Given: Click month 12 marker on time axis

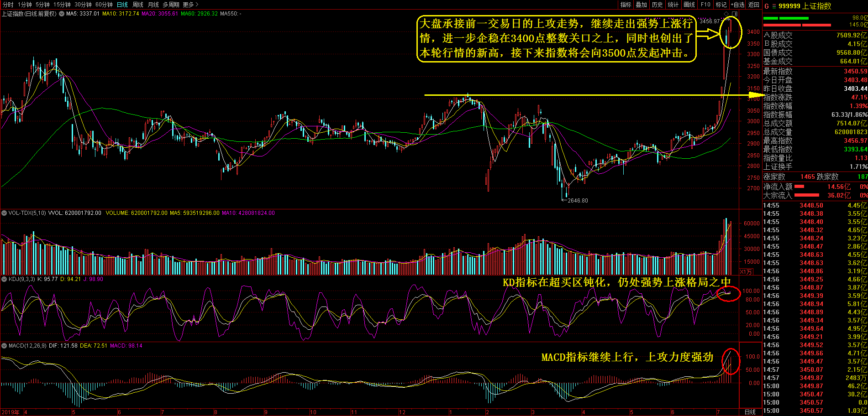Looking at the screenshot, I should coord(402,412).
